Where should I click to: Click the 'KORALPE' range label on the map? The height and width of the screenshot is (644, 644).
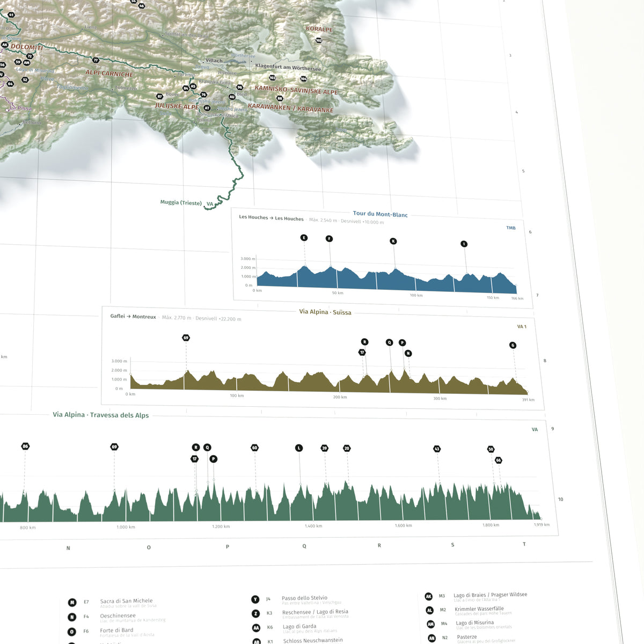pos(319,29)
